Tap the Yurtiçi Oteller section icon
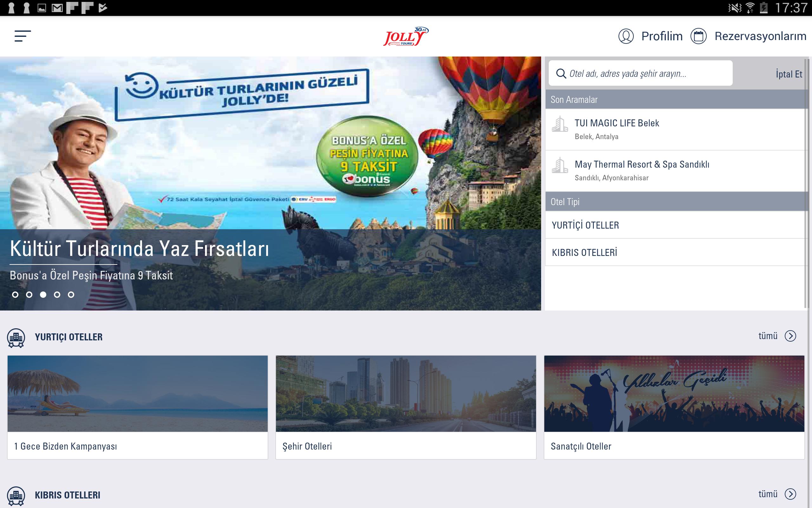The height and width of the screenshot is (508, 812). click(x=16, y=338)
